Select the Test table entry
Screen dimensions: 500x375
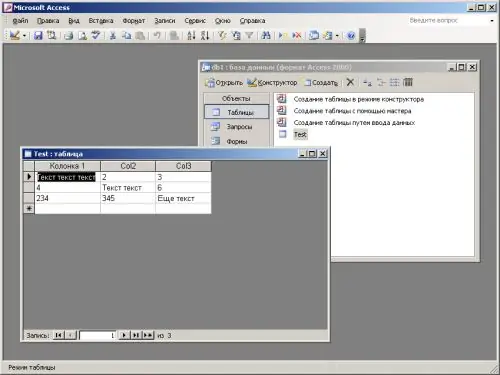pyautogui.click(x=300, y=134)
